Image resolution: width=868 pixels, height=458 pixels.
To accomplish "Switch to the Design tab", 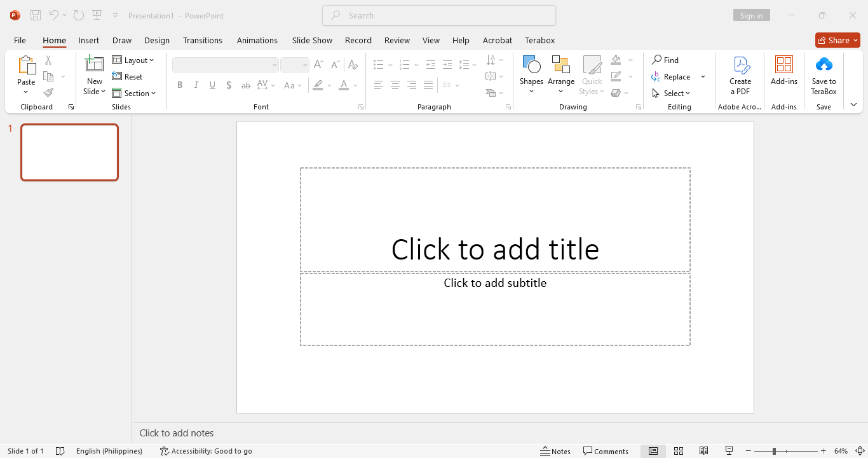I will [x=156, y=40].
